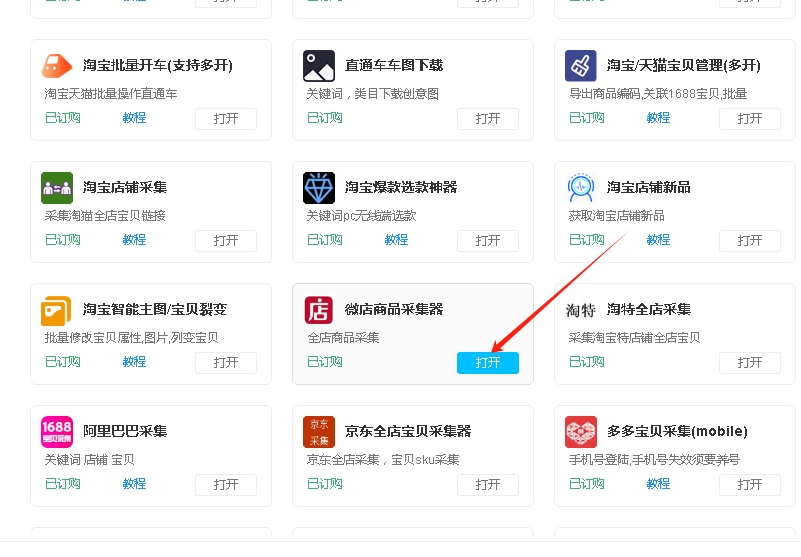This screenshot has height=557, width=801.
Task: Click the title 阿里巴巴采集
Action: tap(125, 431)
